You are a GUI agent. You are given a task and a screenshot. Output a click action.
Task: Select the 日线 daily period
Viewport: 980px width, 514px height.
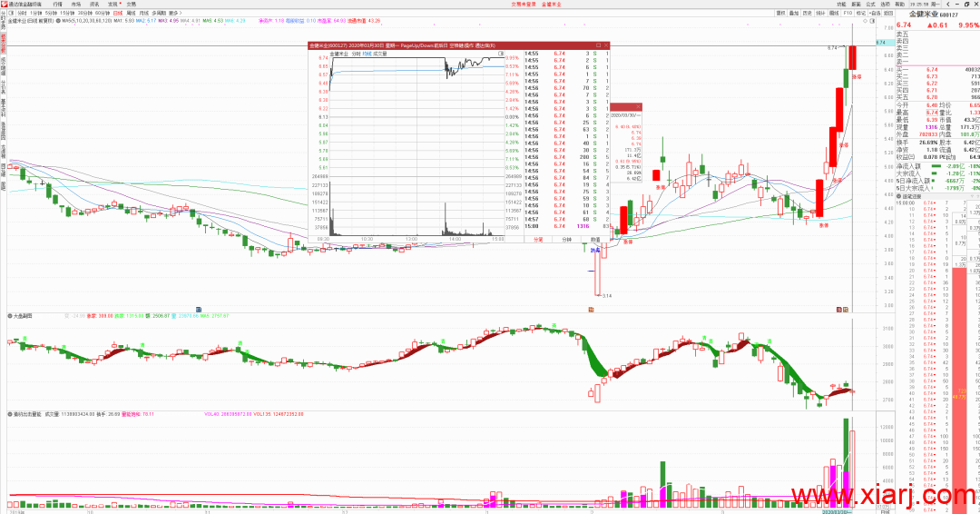coord(117,13)
